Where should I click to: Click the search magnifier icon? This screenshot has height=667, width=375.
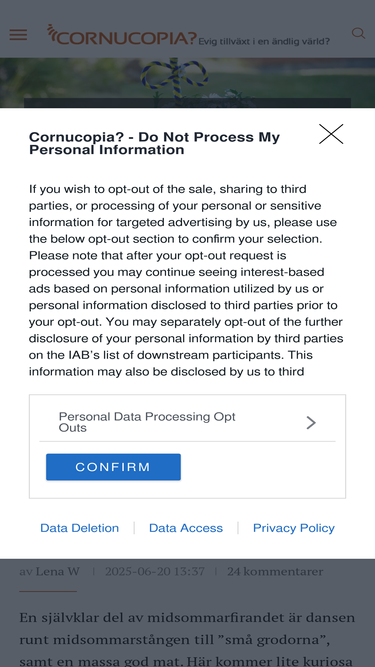click(358, 34)
